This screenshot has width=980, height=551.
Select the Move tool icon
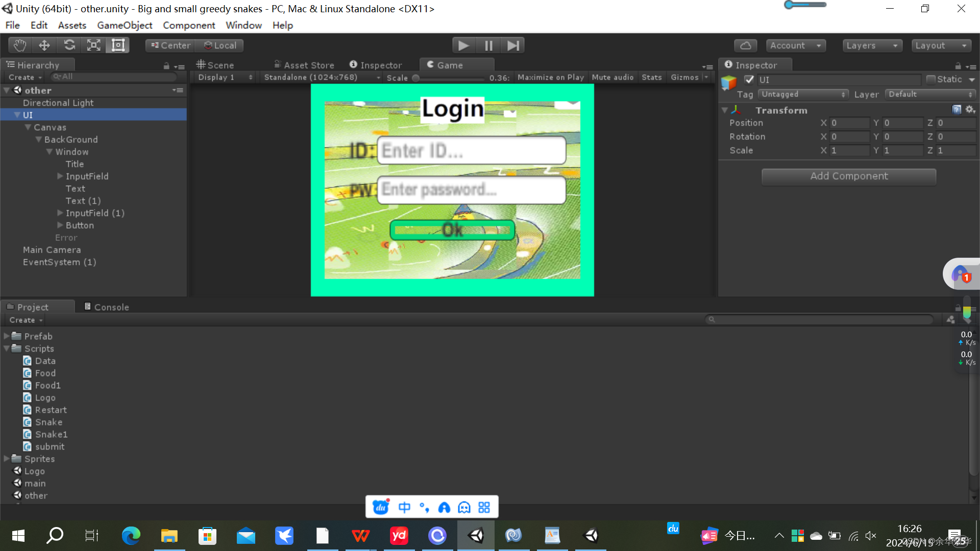point(44,45)
